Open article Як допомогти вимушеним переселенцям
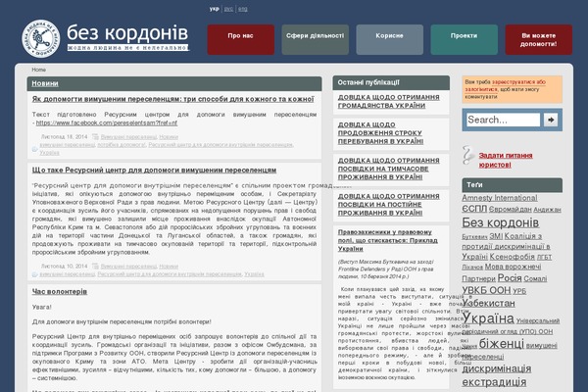Screen dimensions: 588x392 [x=172, y=99]
